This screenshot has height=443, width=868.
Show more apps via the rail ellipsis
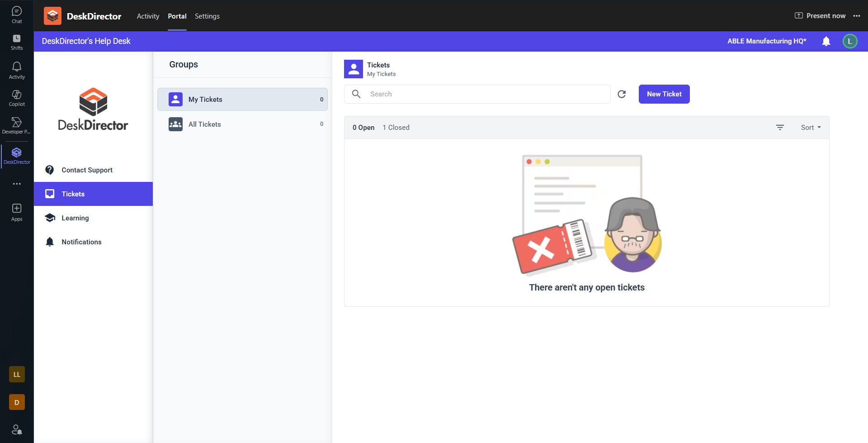click(x=17, y=184)
